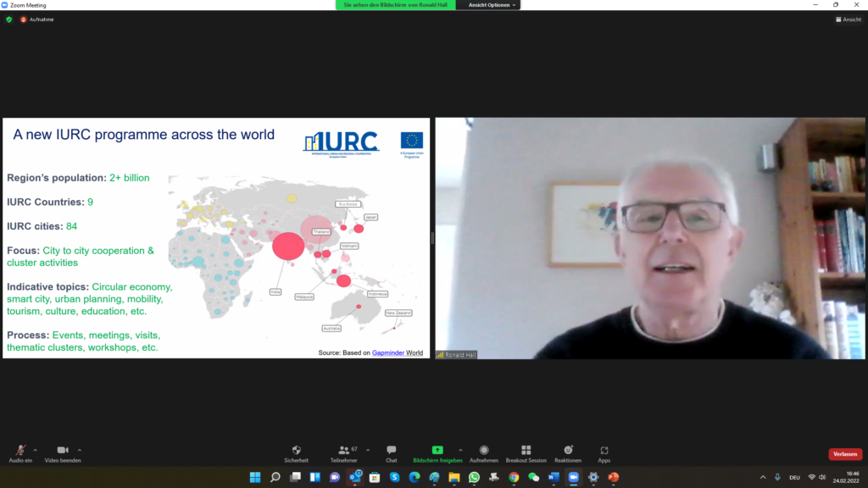The width and height of the screenshot is (868, 488).
Task: Expand video options arrow beside Video beenden
Action: pos(80,450)
